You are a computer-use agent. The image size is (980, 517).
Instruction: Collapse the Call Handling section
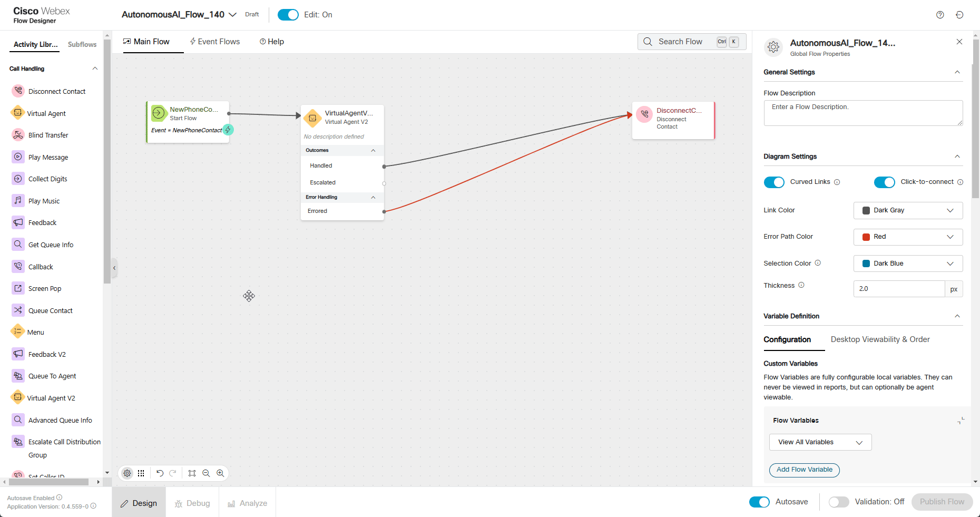[x=95, y=69]
